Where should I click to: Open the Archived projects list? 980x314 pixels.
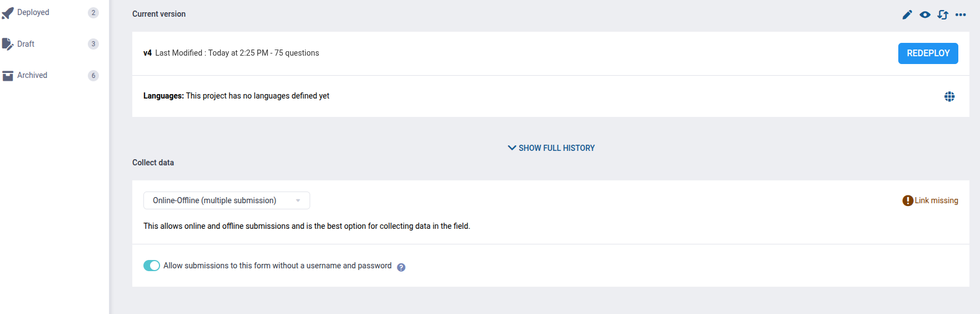pyautogui.click(x=32, y=75)
